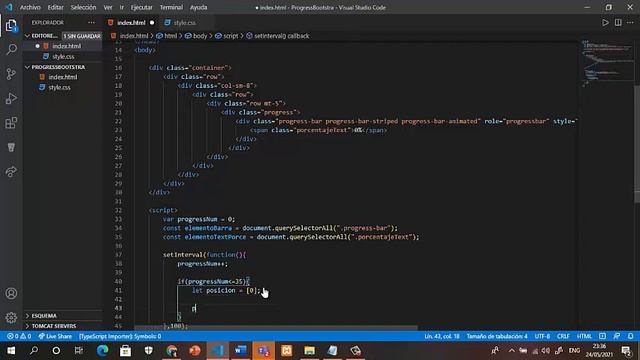
Task: Open Windows Action Center notifications
Action: (x=626, y=351)
